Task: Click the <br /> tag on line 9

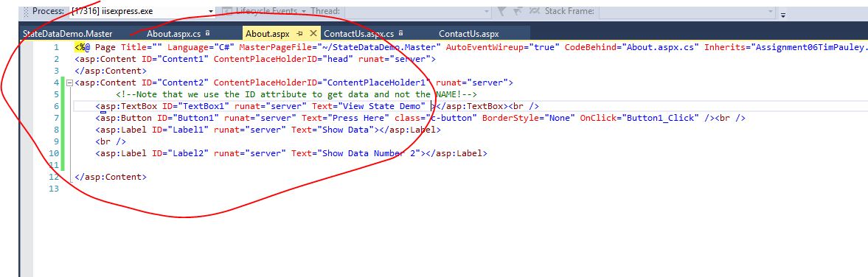Action: coord(110,141)
